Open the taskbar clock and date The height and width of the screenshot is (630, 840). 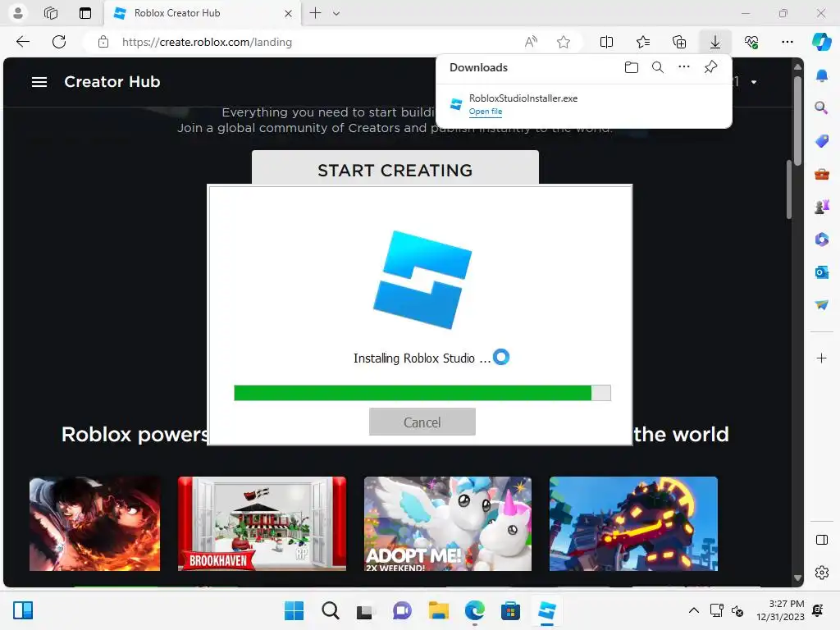point(780,610)
